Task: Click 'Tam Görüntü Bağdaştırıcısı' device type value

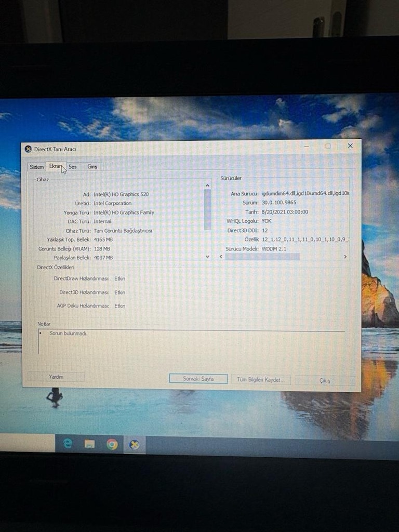Action: [x=123, y=230]
